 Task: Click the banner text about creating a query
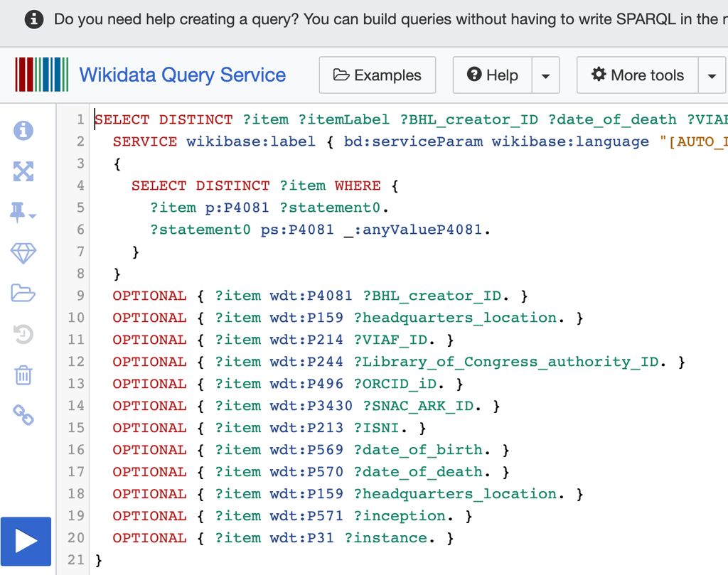pos(390,19)
